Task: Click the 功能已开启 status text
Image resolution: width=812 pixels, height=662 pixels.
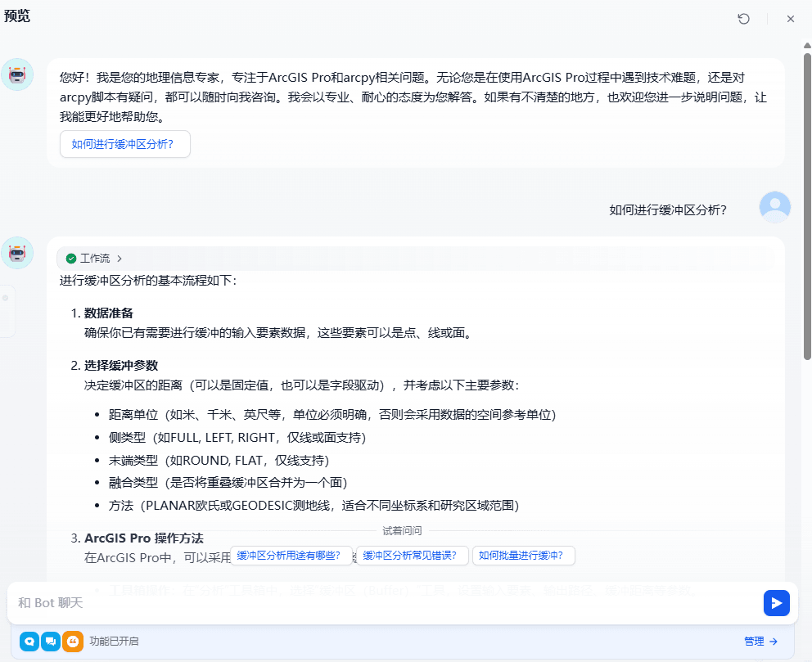Action: click(114, 642)
